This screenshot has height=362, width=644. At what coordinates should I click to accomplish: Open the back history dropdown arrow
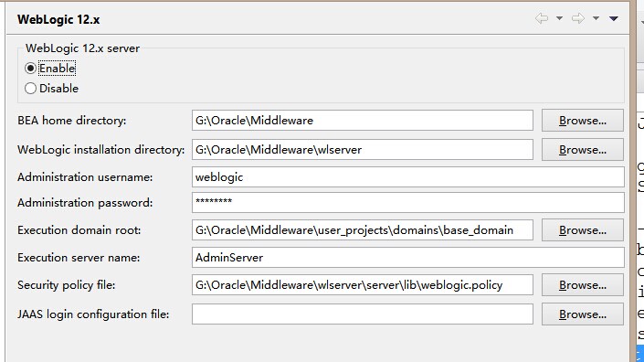coord(559,18)
